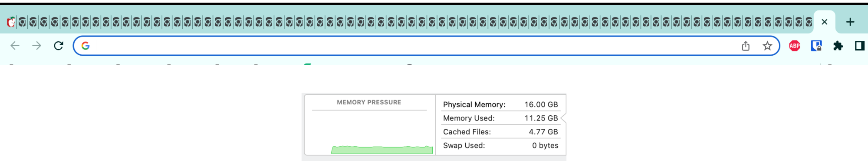Bookmark this tab with the star icon
The width and height of the screenshot is (868, 161).
pyautogui.click(x=767, y=46)
